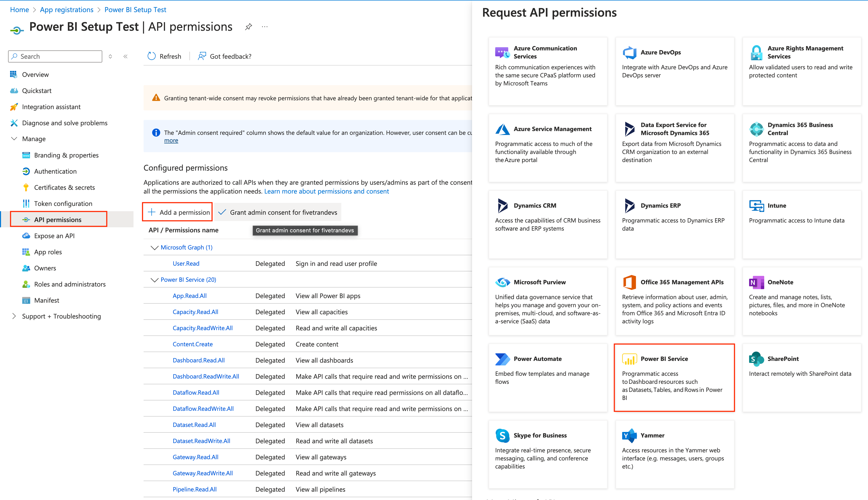
Task: Collapse the Manage section chevron
Action: pos(14,139)
